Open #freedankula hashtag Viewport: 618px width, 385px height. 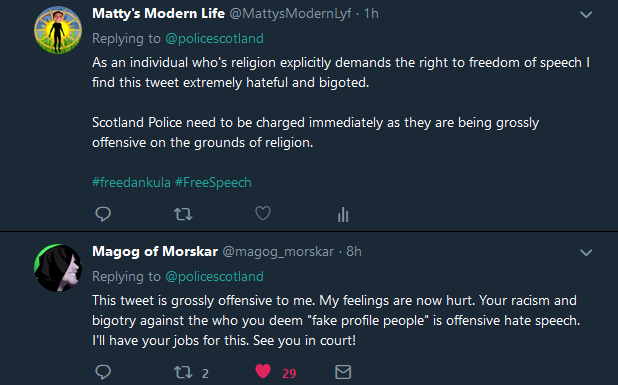131,182
